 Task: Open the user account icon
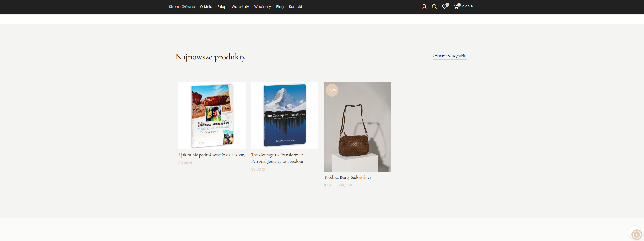[x=424, y=7]
